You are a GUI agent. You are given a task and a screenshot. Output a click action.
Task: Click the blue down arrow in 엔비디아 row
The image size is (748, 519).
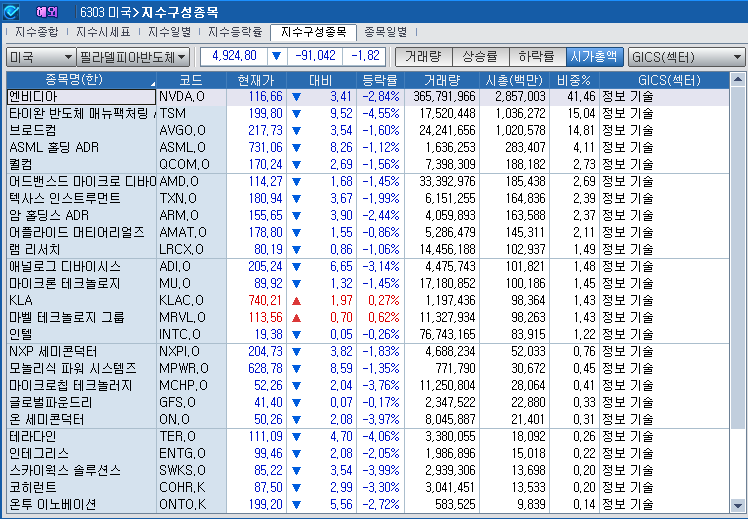point(296,97)
